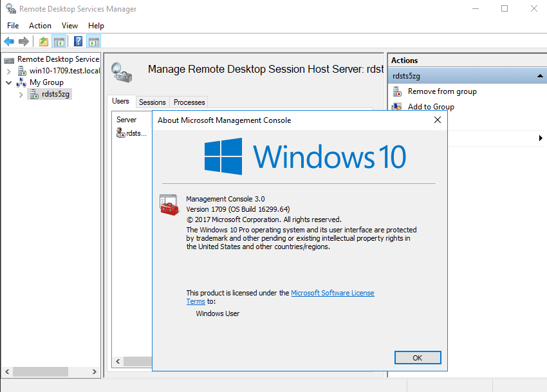Click the Remove from group icon

click(x=397, y=91)
